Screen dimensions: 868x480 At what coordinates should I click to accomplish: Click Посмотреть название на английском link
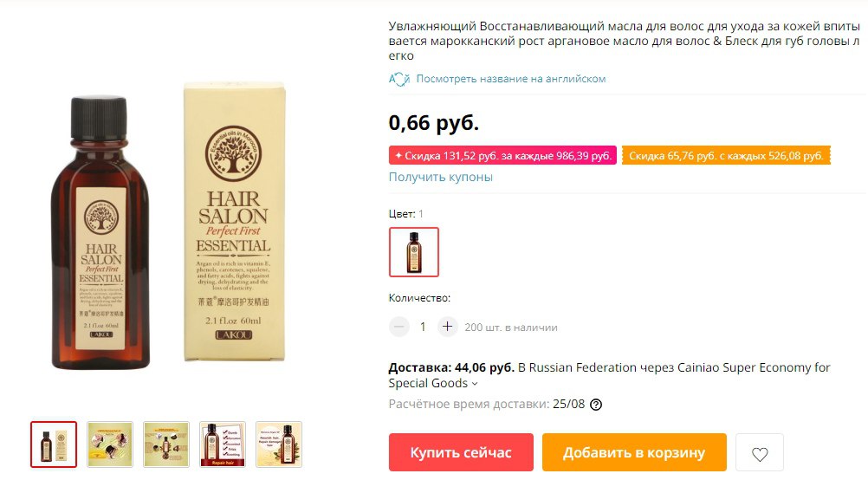[x=511, y=79]
